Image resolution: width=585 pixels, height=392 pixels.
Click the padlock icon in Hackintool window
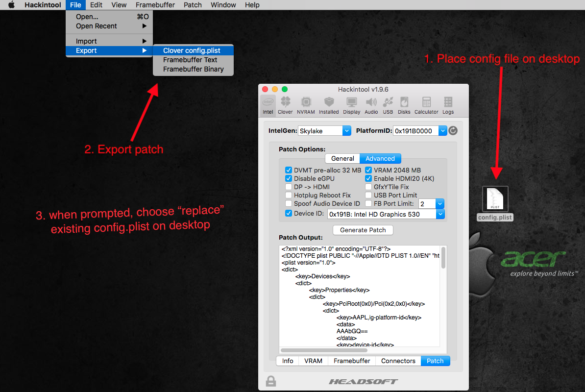point(271,381)
